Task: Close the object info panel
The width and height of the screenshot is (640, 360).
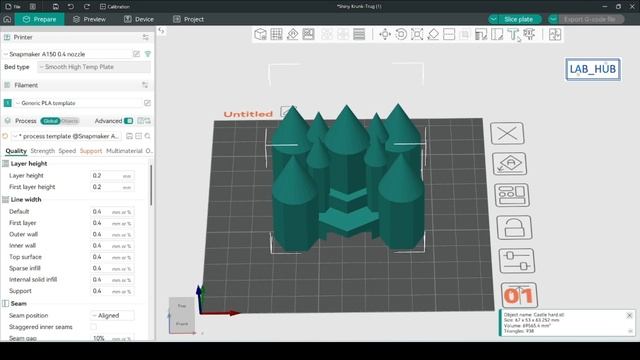Action: point(629,316)
